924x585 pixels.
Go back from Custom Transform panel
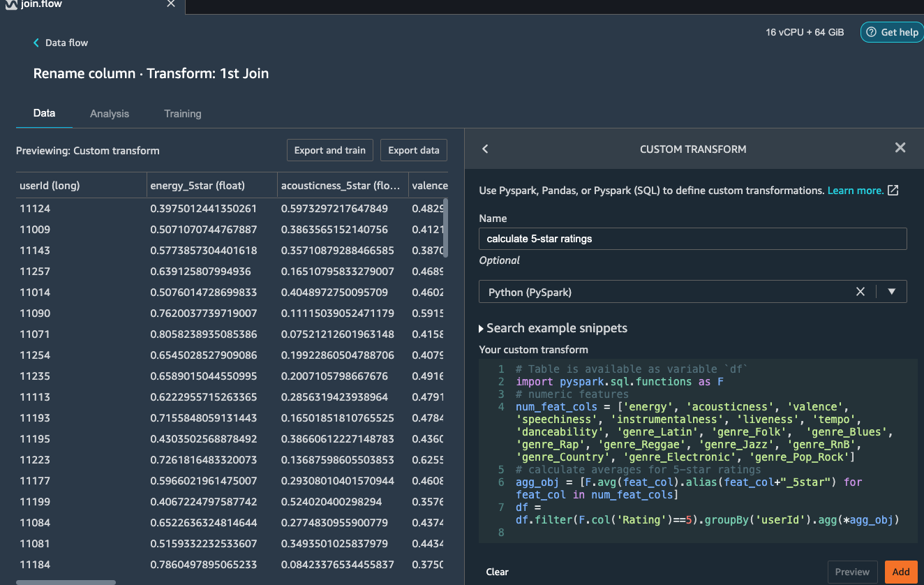click(x=485, y=149)
